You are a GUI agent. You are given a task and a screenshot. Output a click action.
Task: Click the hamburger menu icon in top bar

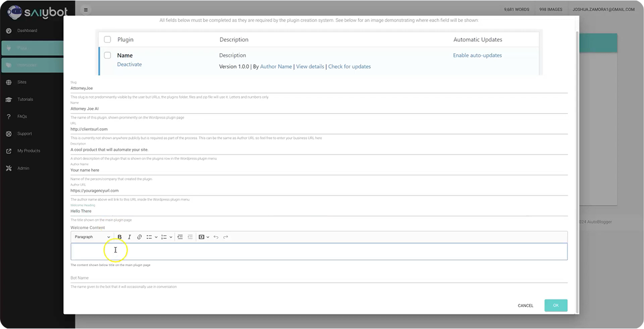pos(86,10)
